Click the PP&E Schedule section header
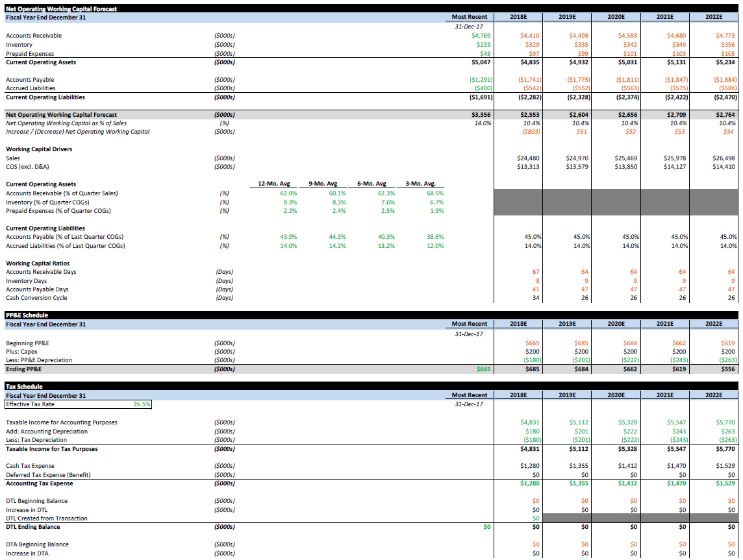Image resolution: width=743 pixels, height=560 pixels. (x=27, y=315)
